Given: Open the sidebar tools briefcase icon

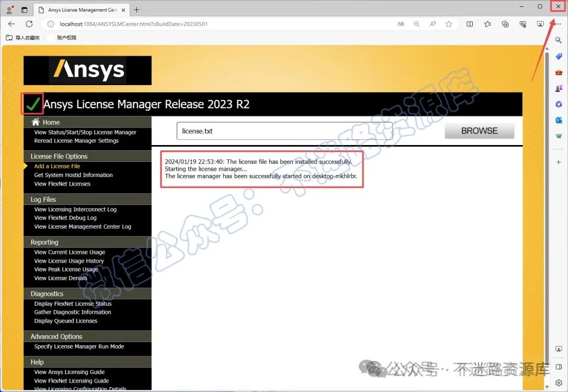Looking at the screenshot, I should [559, 73].
